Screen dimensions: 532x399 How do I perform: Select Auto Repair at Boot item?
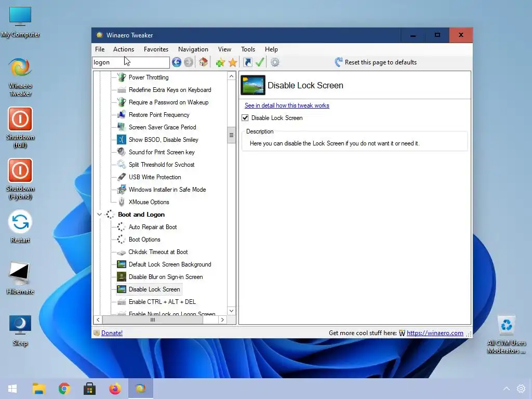(x=153, y=227)
